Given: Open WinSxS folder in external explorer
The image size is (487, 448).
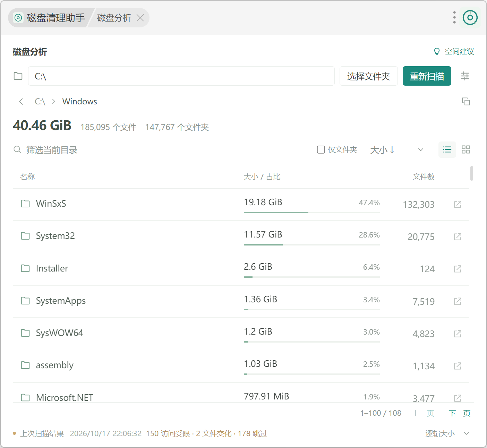Looking at the screenshot, I should [x=458, y=204].
